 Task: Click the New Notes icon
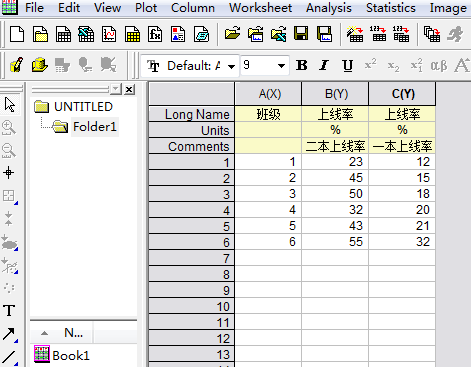click(201, 34)
